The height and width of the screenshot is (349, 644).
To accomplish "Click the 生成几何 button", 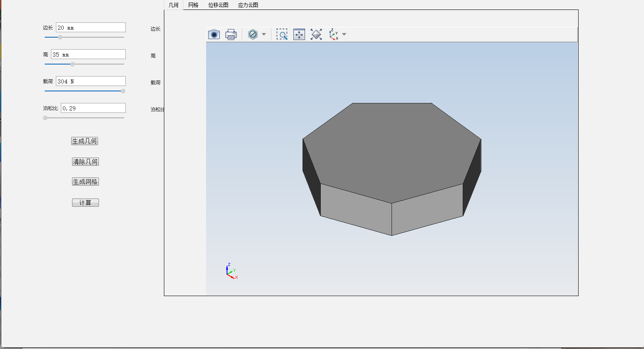I will click(85, 141).
